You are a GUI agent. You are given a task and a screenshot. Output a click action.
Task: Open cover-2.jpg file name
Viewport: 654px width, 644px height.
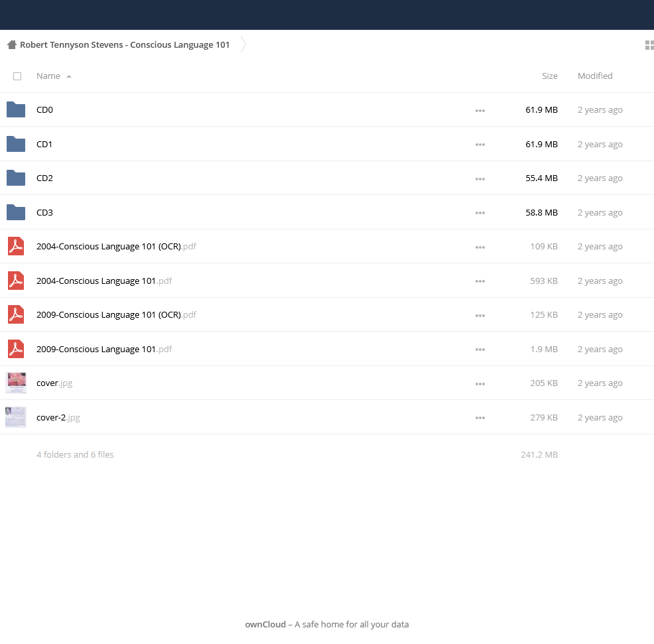(x=58, y=418)
